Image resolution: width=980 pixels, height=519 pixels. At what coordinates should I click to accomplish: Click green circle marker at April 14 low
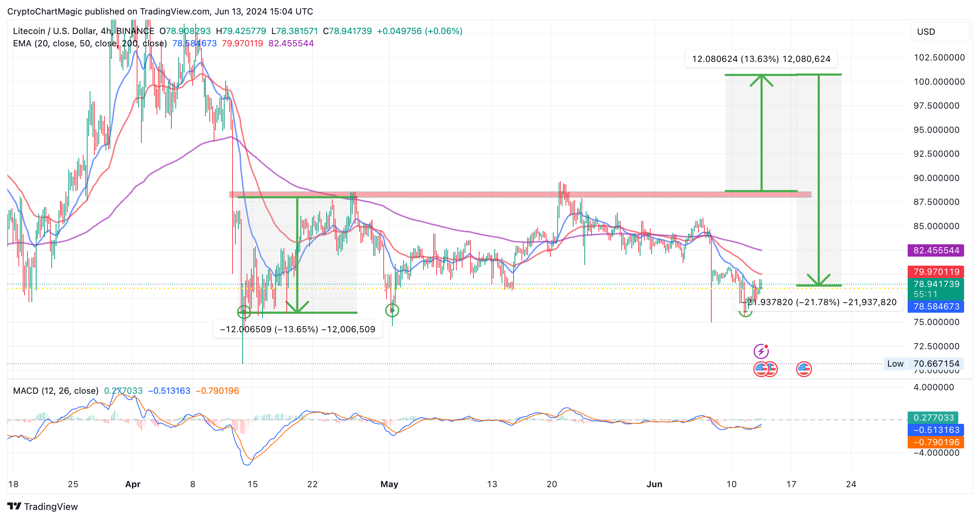pyautogui.click(x=243, y=312)
